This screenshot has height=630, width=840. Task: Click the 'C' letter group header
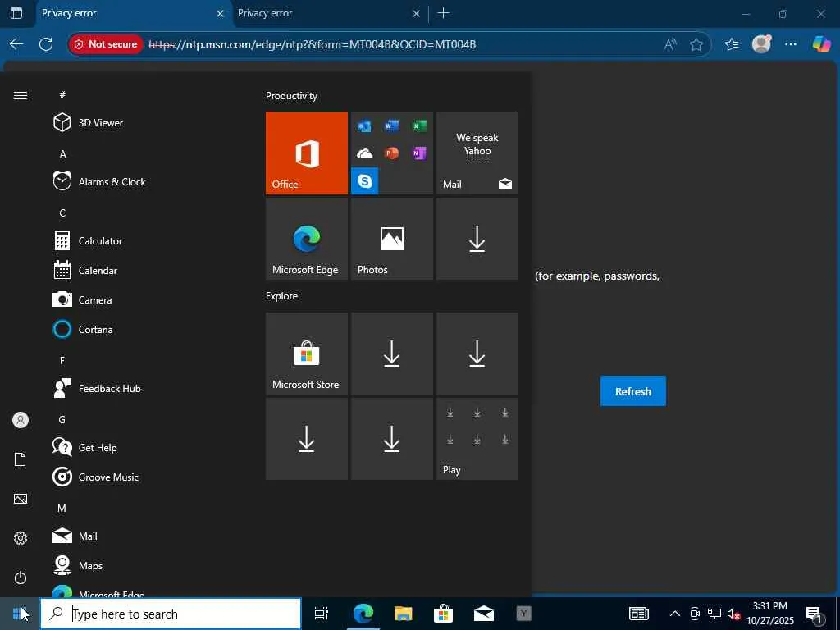(62, 213)
